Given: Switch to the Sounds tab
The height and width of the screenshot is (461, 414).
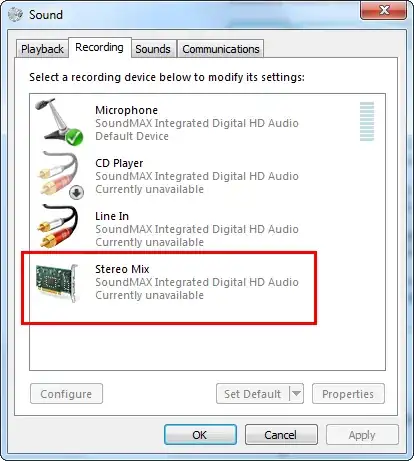Looking at the screenshot, I should click(x=153, y=49).
